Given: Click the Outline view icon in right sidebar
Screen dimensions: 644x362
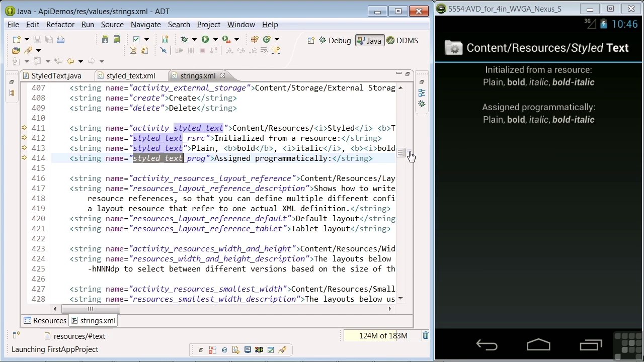Looking at the screenshot, I should tap(422, 93).
